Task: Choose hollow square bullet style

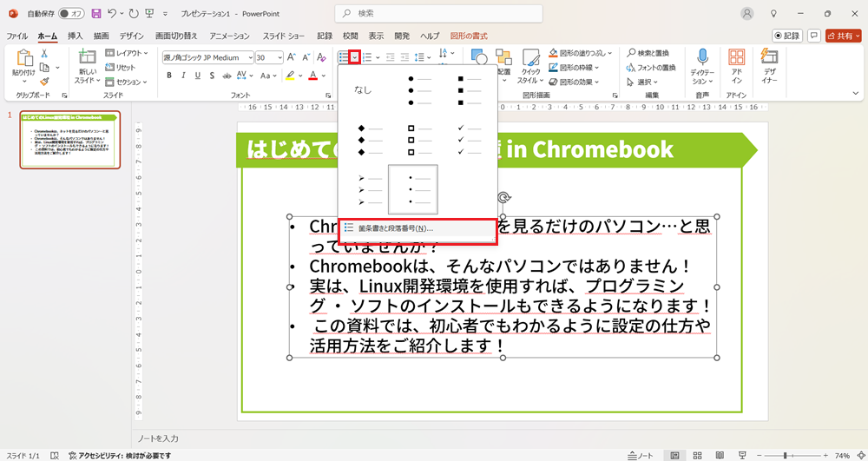Action: 418,140
